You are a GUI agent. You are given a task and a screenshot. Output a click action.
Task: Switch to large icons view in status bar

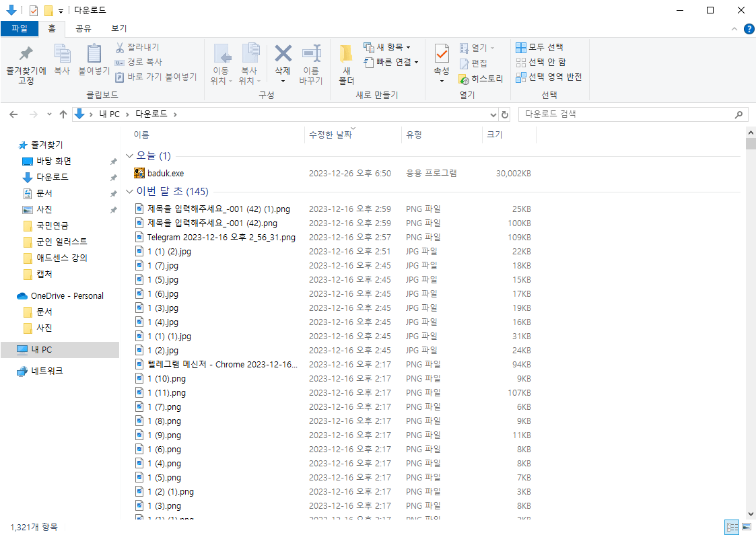click(747, 527)
